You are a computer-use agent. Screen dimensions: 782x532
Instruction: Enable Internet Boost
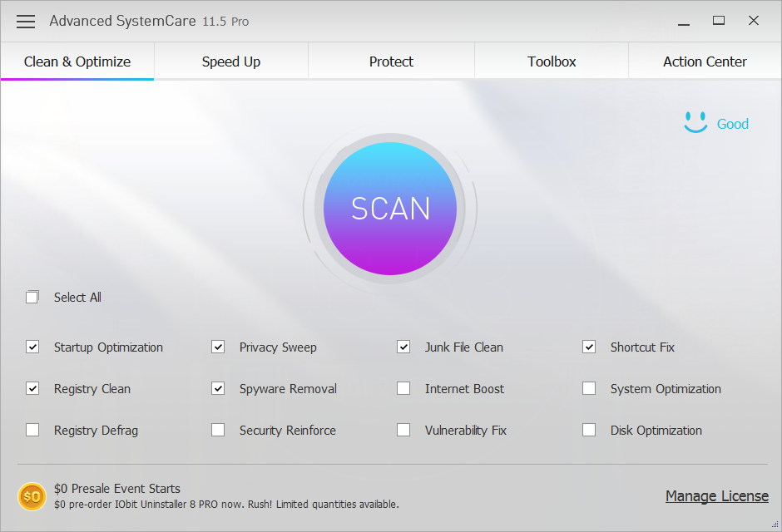[403, 388]
